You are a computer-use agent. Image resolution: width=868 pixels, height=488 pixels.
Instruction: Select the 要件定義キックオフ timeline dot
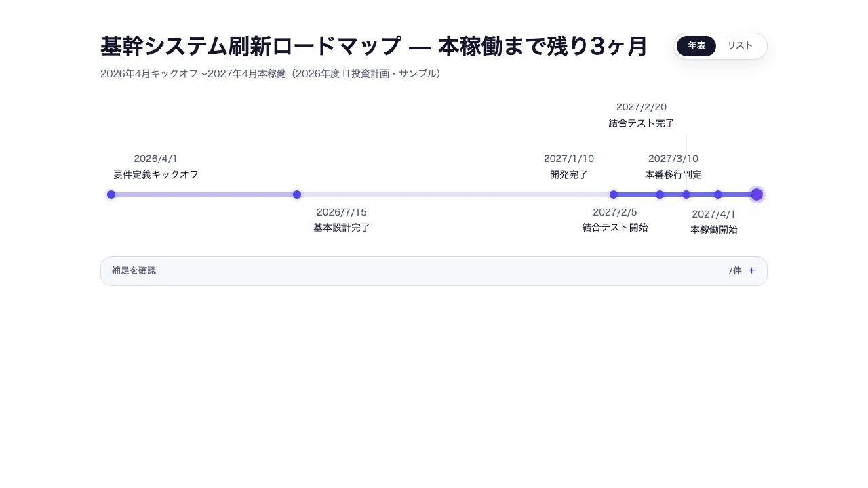coord(111,195)
